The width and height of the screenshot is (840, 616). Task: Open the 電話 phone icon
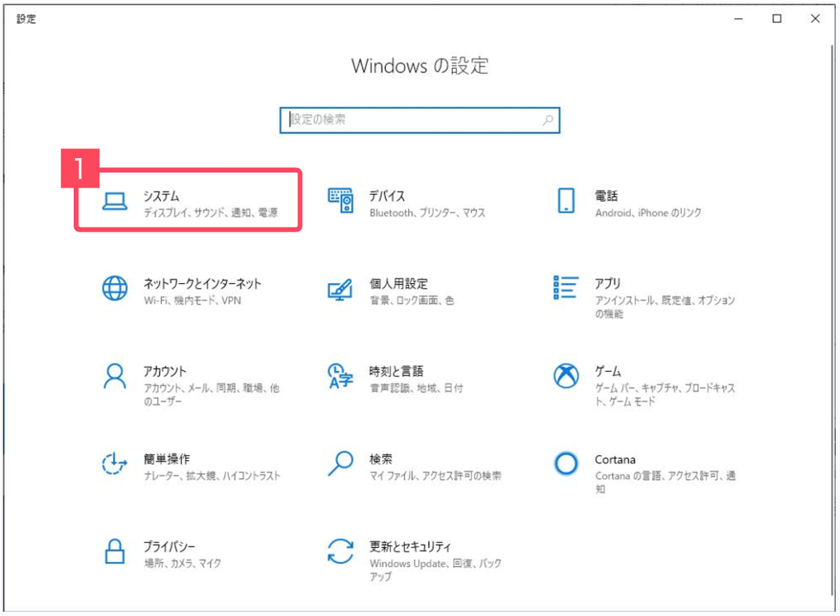coord(567,201)
